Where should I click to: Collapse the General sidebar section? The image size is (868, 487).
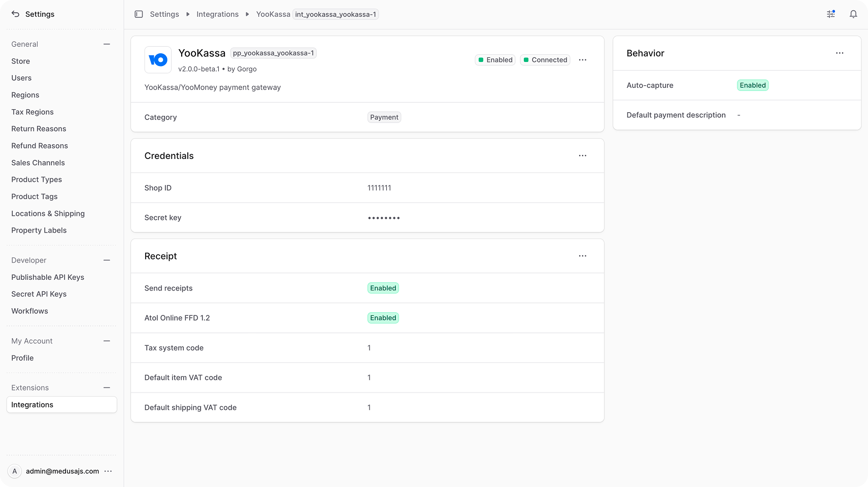click(107, 44)
